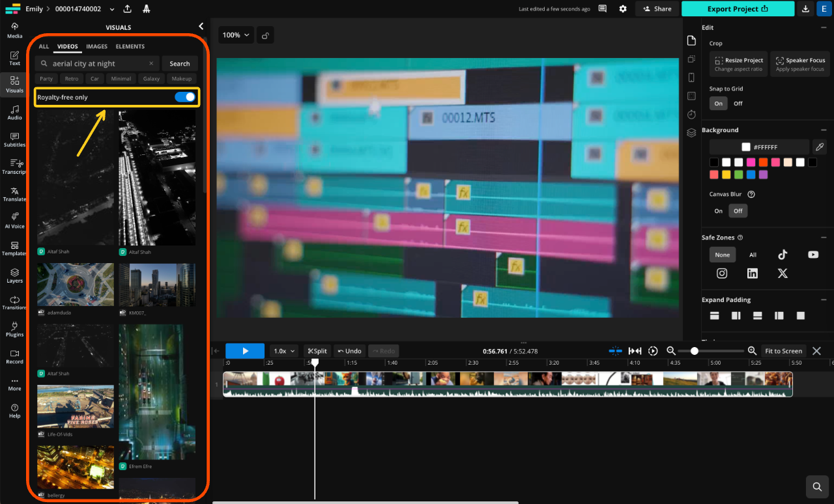The image size is (834, 504).
Task: Click Speaker Focus button
Action: [800, 64]
